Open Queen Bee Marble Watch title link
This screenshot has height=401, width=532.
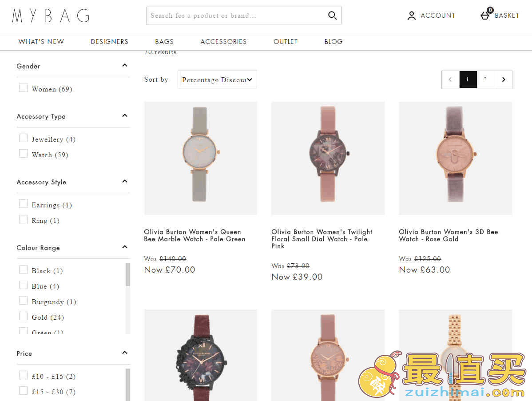coord(195,235)
